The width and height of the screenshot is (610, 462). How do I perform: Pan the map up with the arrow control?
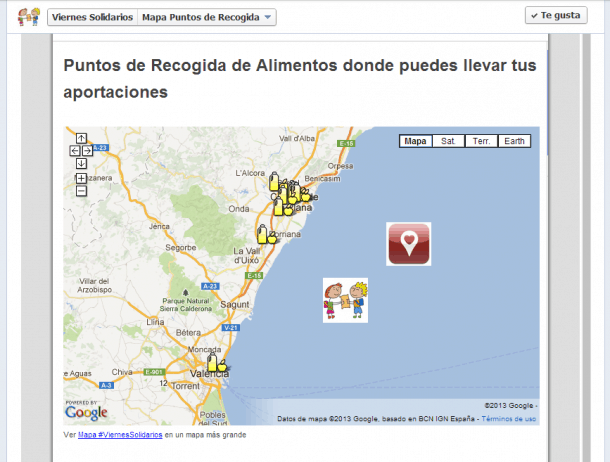click(x=81, y=138)
